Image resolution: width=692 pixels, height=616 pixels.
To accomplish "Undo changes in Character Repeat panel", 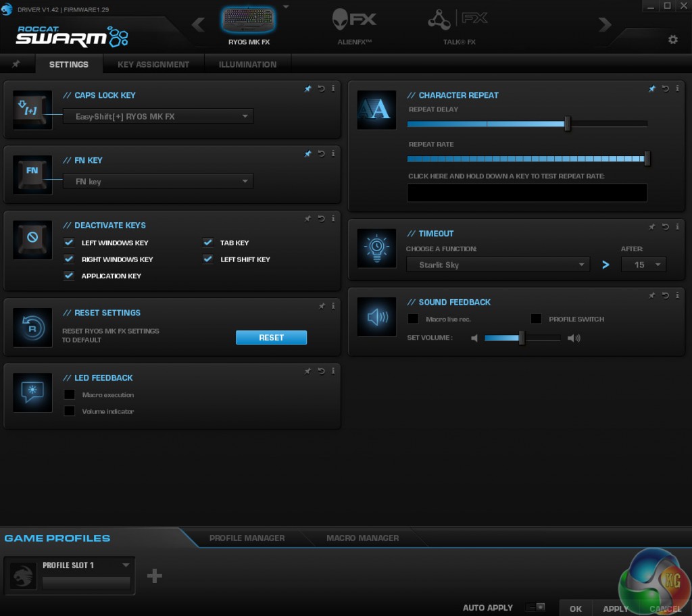I will click(x=666, y=88).
